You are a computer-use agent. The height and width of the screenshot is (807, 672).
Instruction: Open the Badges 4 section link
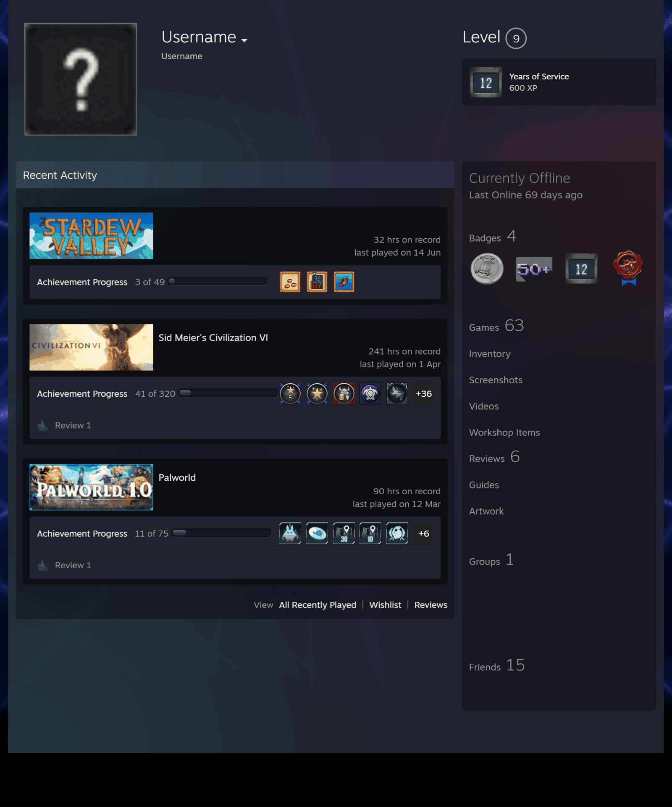[x=492, y=237]
